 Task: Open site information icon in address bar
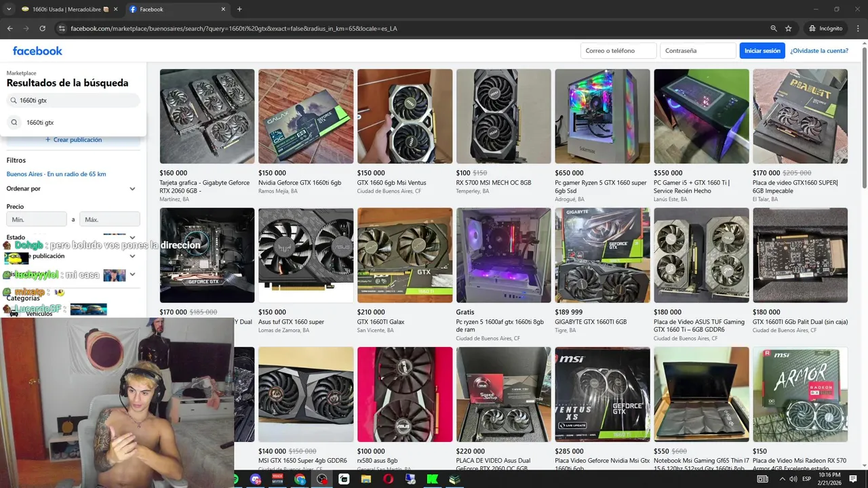point(62,28)
